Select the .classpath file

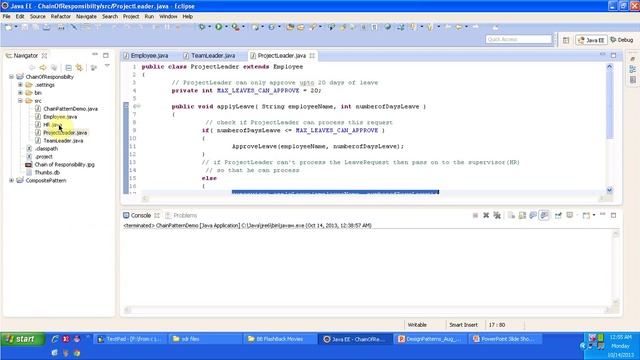click(46, 149)
